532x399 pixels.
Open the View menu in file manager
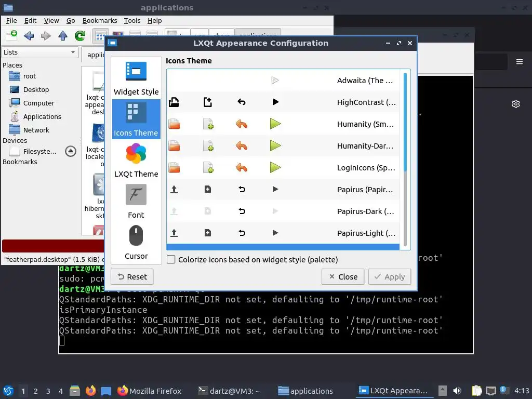tap(51, 21)
